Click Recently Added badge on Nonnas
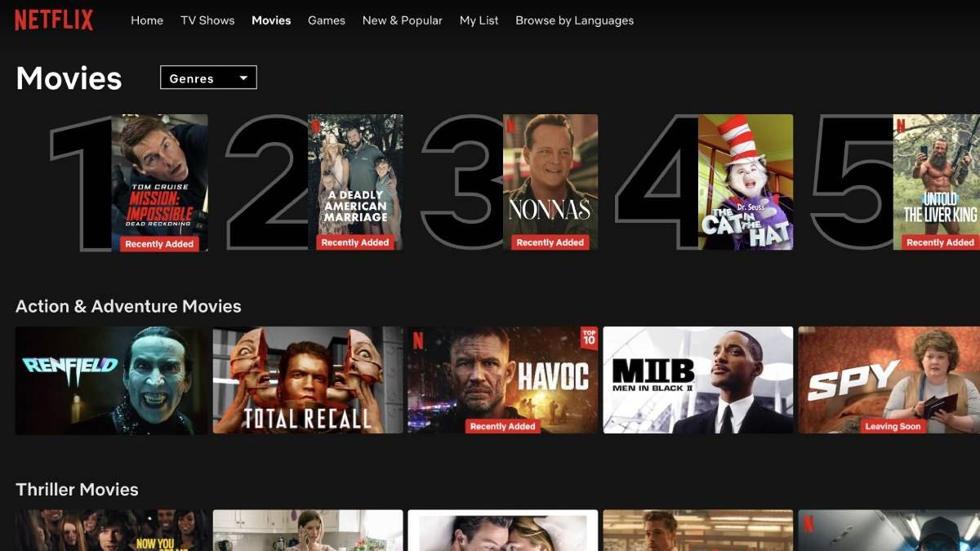 (550, 242)
